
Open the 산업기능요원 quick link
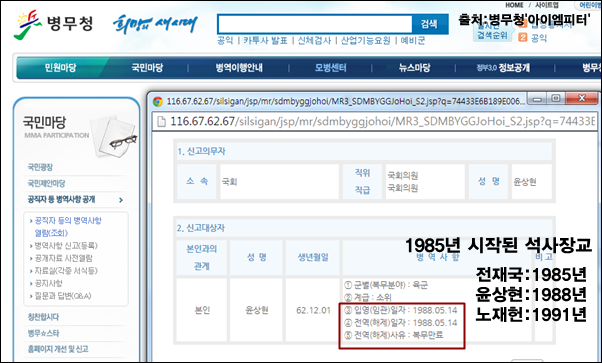pyautogui.click(x=366, y=41)
